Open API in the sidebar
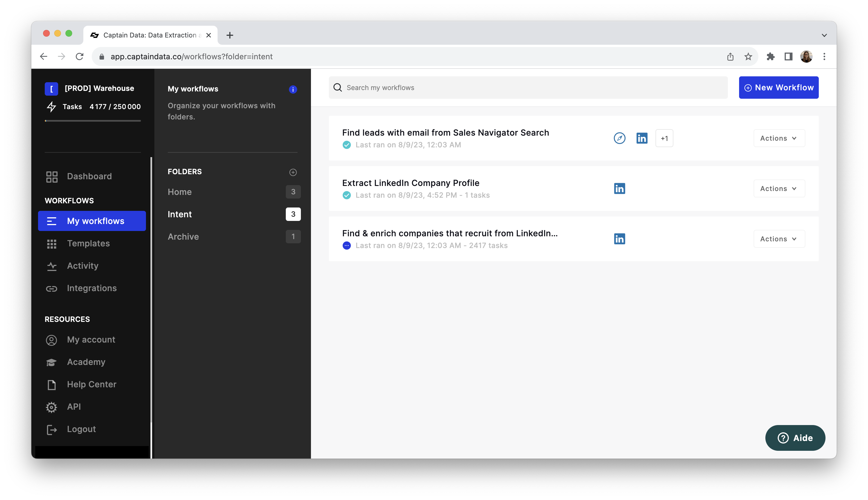 pos(92,407)
